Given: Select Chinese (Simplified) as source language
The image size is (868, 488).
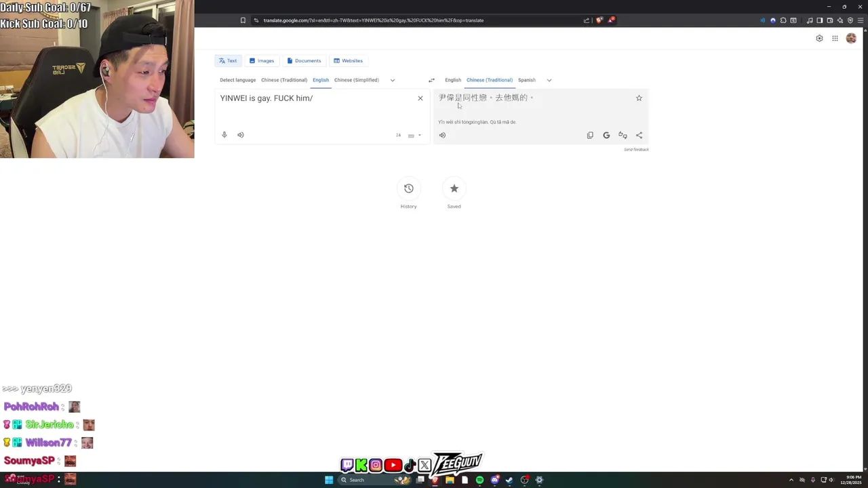Looking at the screenshot, I should click(x=357, y=80).
